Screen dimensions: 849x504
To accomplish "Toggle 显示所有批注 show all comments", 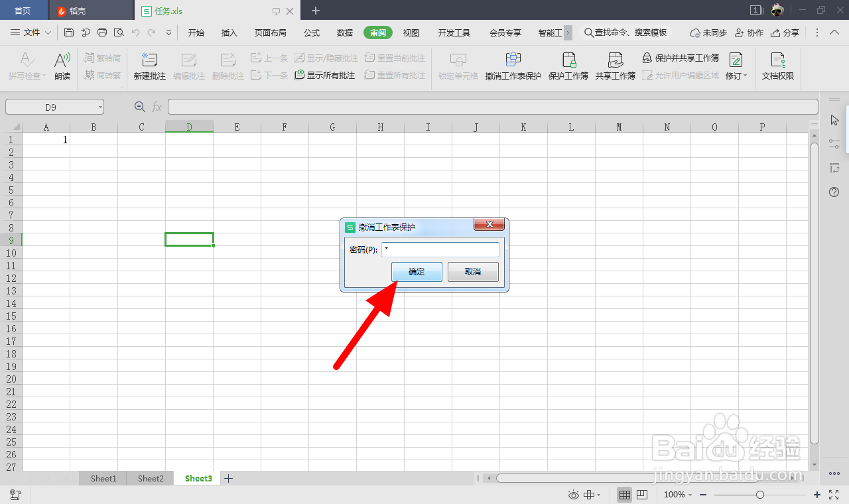I will (325, 76).
